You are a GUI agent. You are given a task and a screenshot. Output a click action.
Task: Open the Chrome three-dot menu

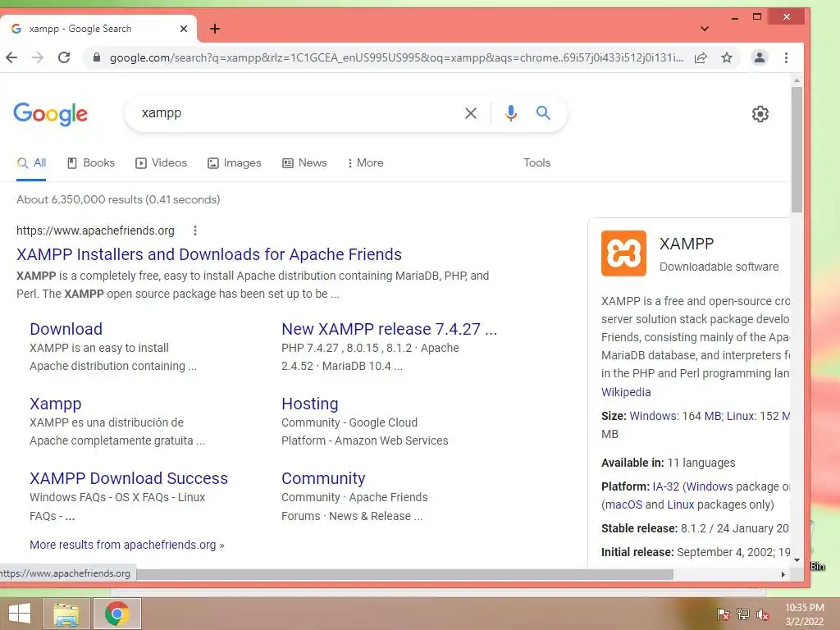coord(786,57)
